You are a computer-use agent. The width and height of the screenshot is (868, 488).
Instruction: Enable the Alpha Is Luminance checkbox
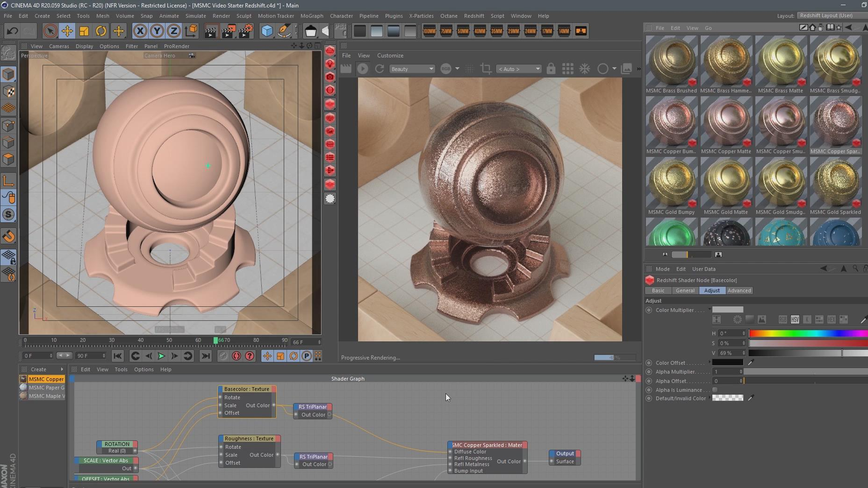pos(715,390)
